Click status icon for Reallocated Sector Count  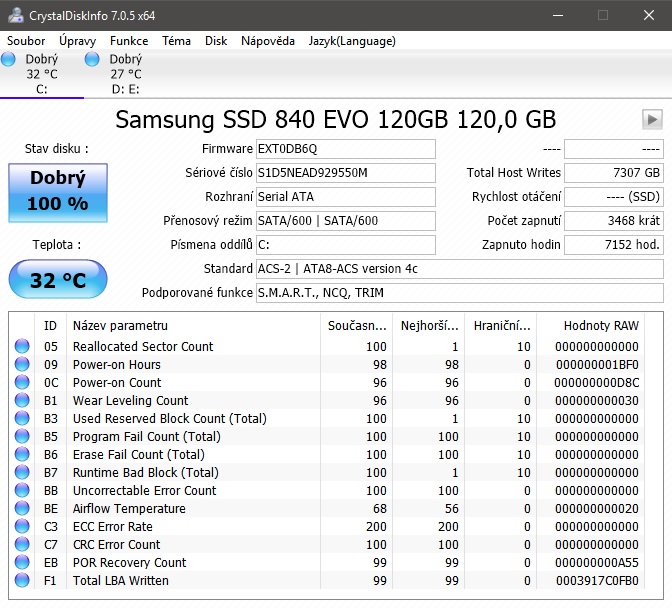(22, 346)
